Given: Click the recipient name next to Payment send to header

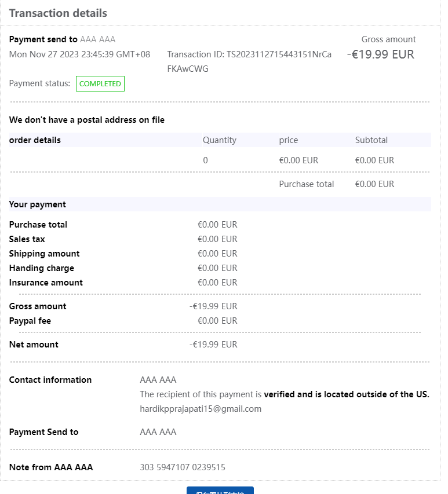Looking at the screenshot, I should [x=97, y=39].
